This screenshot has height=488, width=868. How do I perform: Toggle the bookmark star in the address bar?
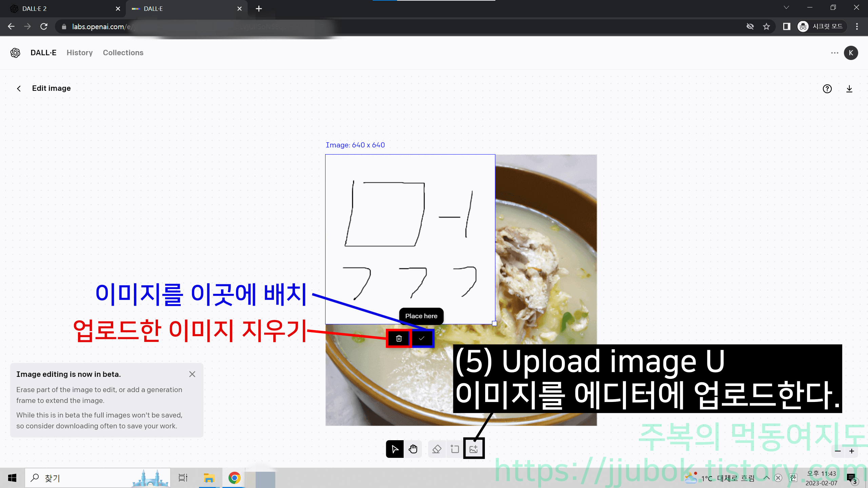tap(766, 26)
